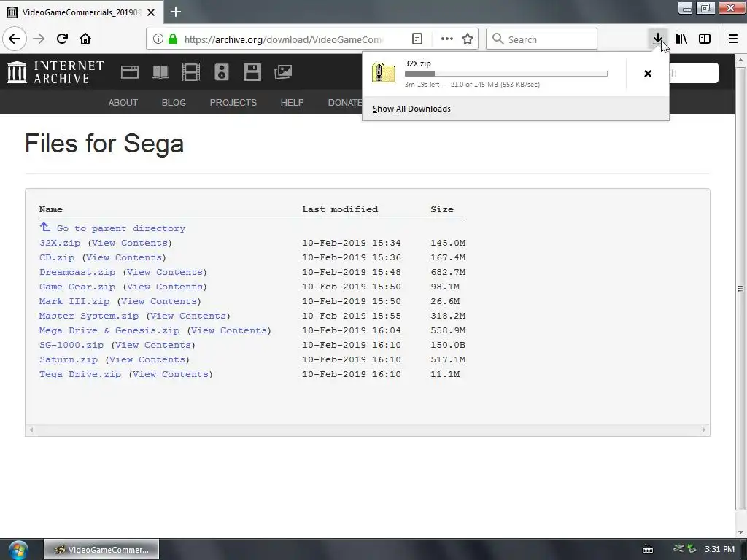The width and height of the screenshot is (747, 560).
Task: Download CD.zip from the list
Action: tap(57, 257)
